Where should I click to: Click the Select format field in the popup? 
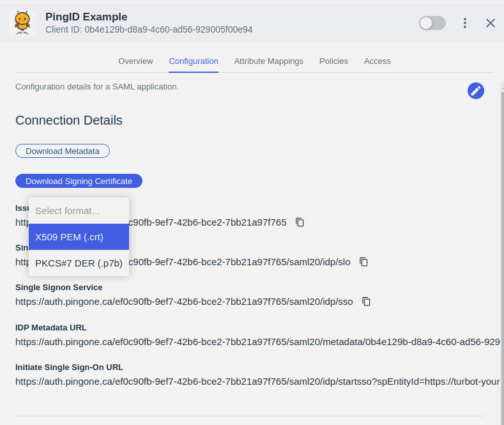[79, 211]
